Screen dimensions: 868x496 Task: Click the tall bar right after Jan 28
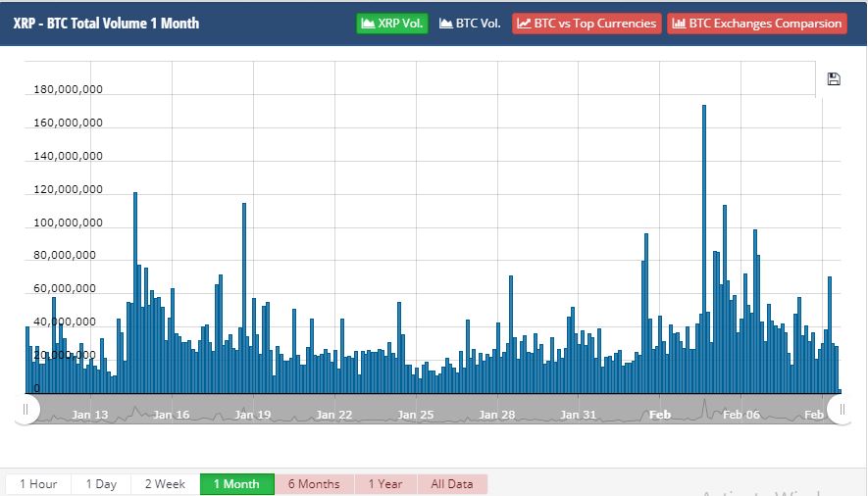511,333
